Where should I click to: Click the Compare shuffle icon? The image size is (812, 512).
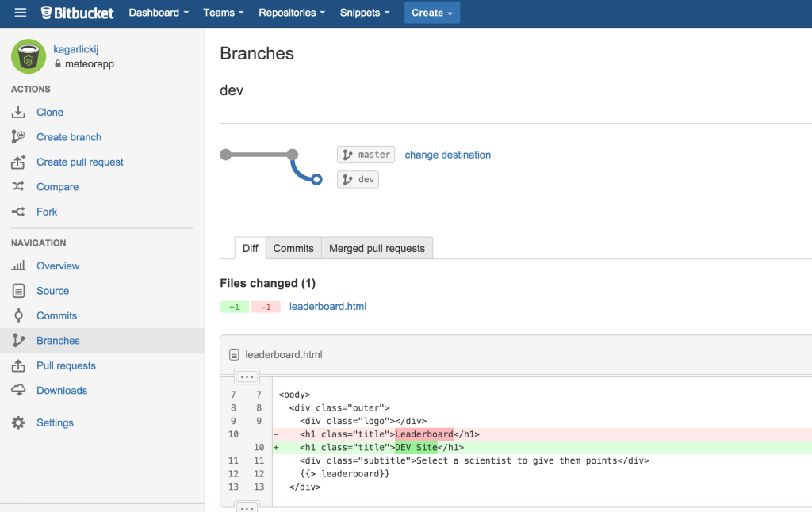(x=19, y=187)
